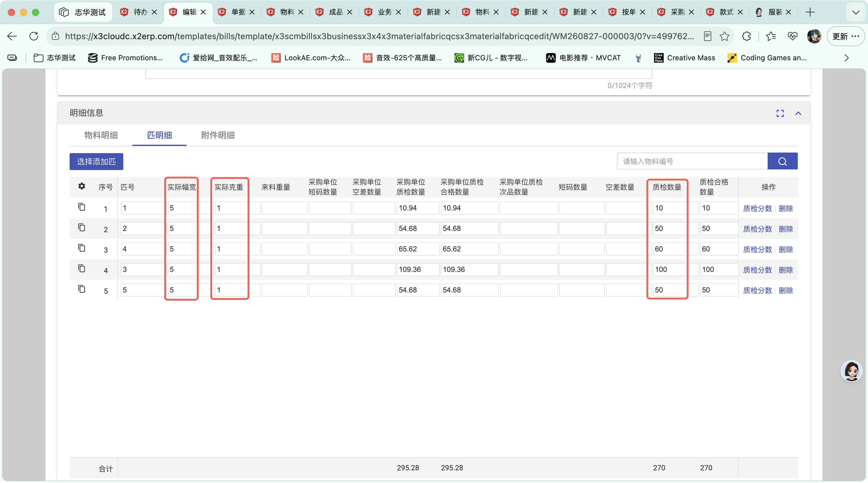868x483 pixels.
Task: Focus the 请输入物料编号 search field
Action: tap(692, 161)
